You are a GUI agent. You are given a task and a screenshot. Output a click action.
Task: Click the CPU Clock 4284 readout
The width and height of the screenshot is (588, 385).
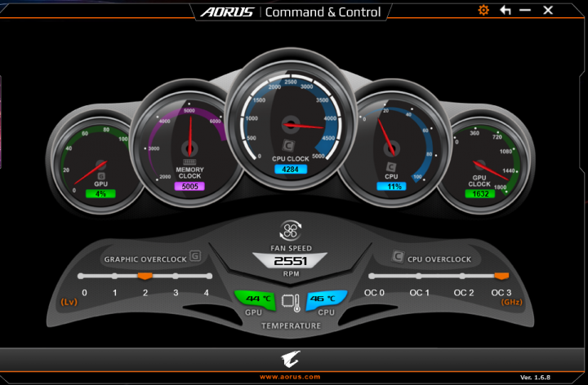[x=290, y=170]
